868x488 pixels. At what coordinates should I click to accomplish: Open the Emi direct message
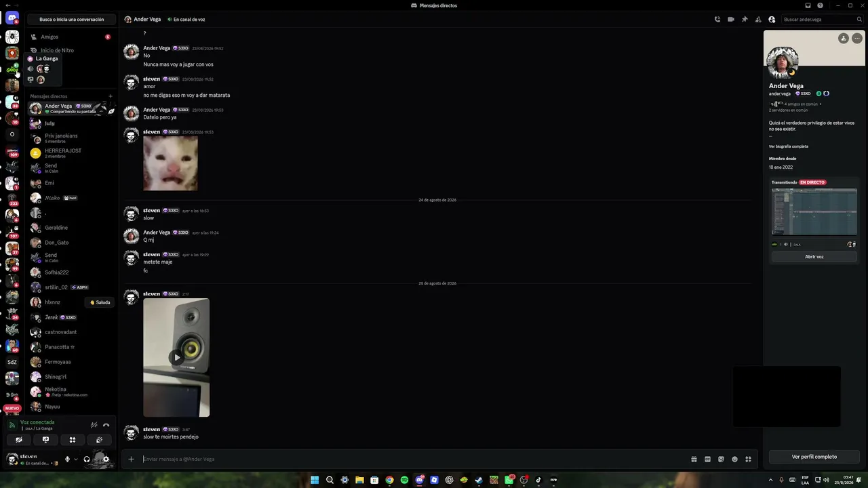(x=71, y=183)
